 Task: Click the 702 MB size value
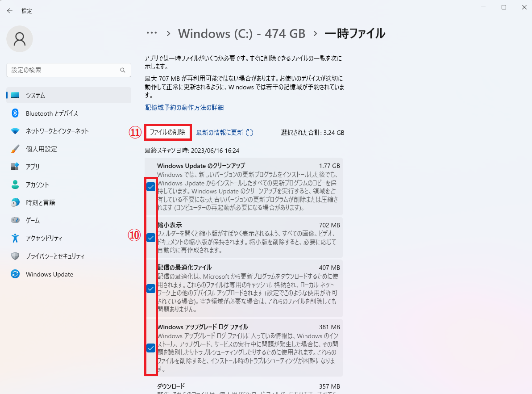(x=329, y=225)
